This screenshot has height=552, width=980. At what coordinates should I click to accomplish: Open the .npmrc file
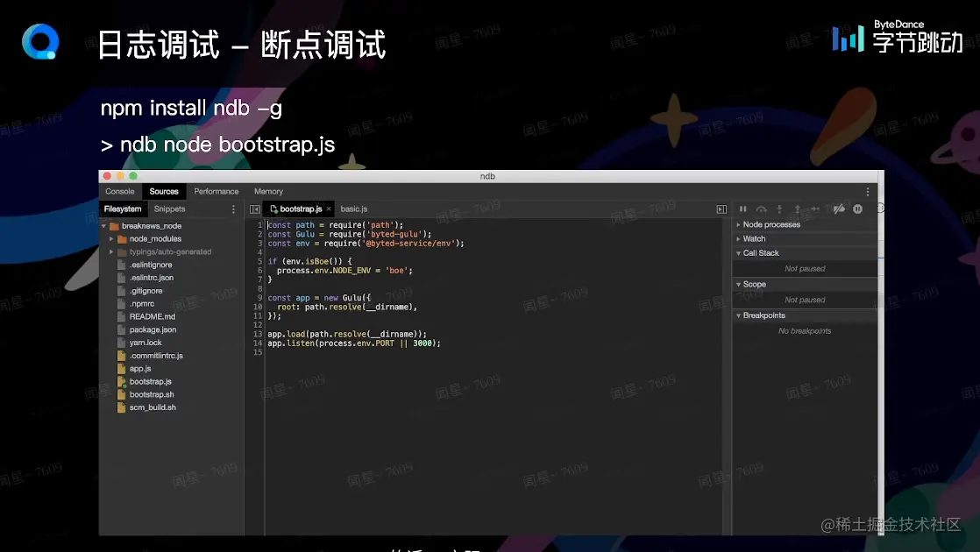[x=142, y=304]
